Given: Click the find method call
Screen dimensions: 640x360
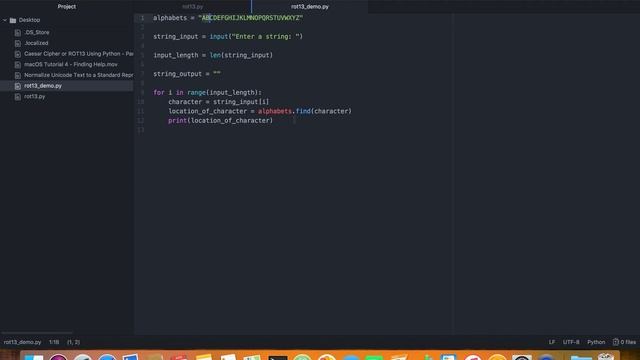Looking at the screenshot, I should [303, 111].
